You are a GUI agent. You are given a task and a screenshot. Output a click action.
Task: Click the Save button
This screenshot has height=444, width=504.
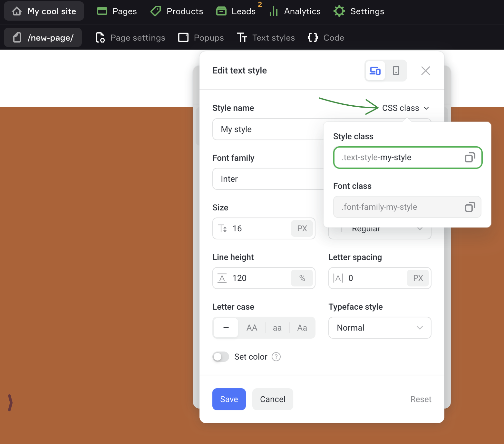(x=229, y=399)
